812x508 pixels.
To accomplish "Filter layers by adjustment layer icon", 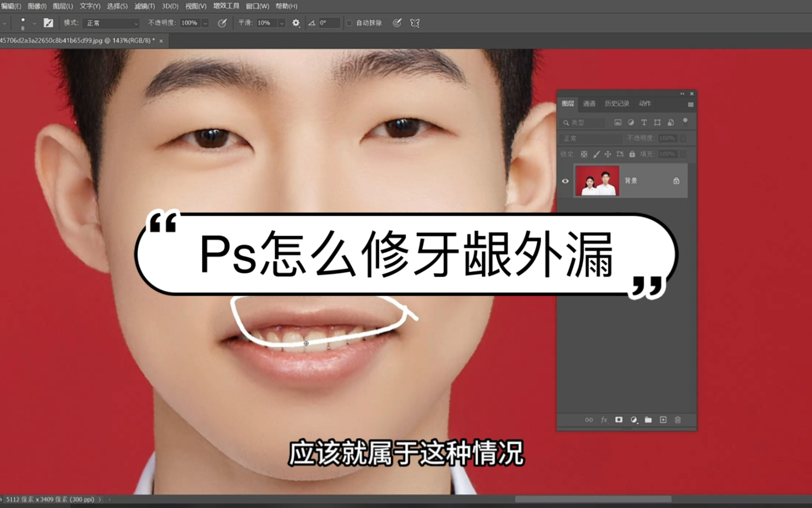I will tap(631, 122).
